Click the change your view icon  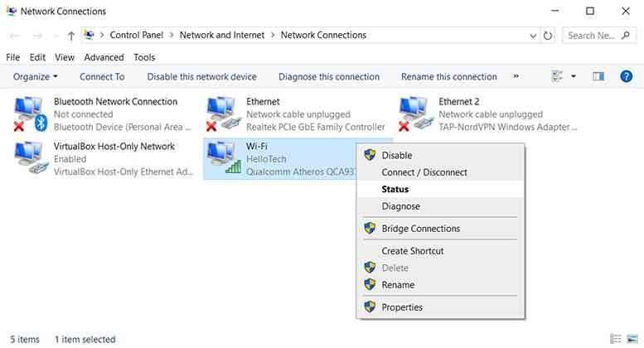pos(557,76)
